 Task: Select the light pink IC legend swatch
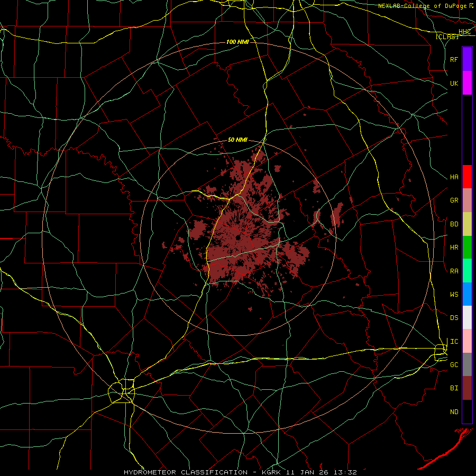pos(467,341)
